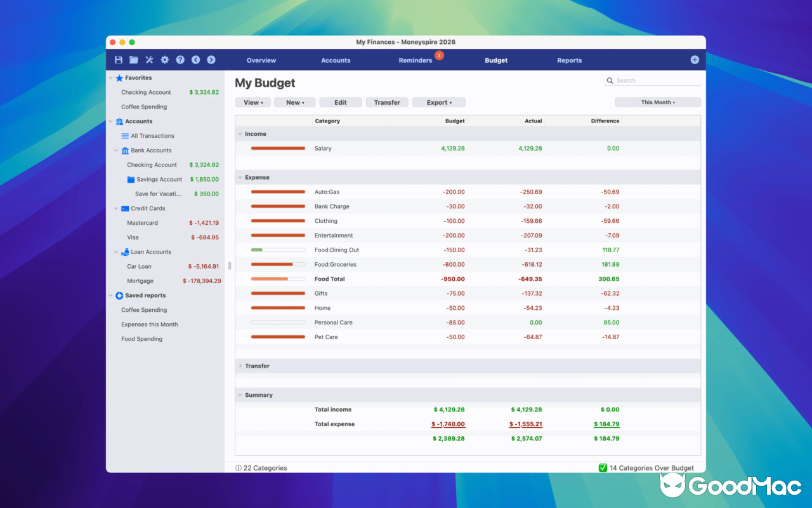Viewport: 812px width, 508px height.
Task: Click the Save icon in the toolbar
Action: [x=118, y=60]
